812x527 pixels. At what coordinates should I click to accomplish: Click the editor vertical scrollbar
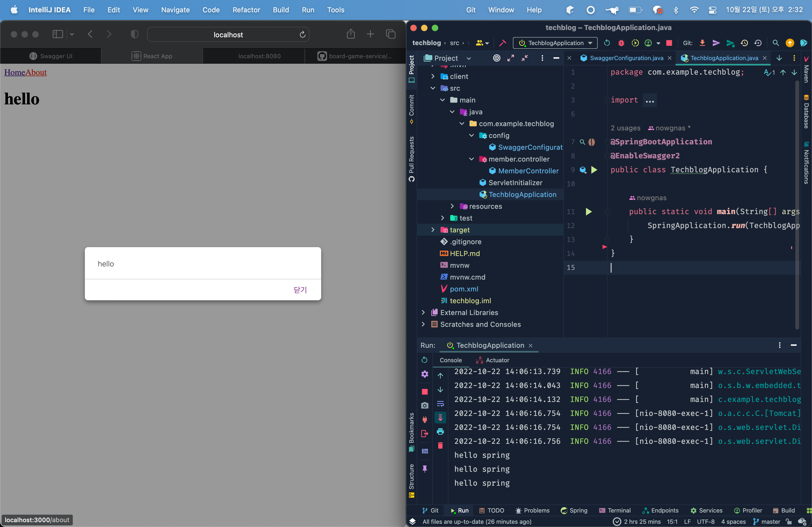(797, 204)
